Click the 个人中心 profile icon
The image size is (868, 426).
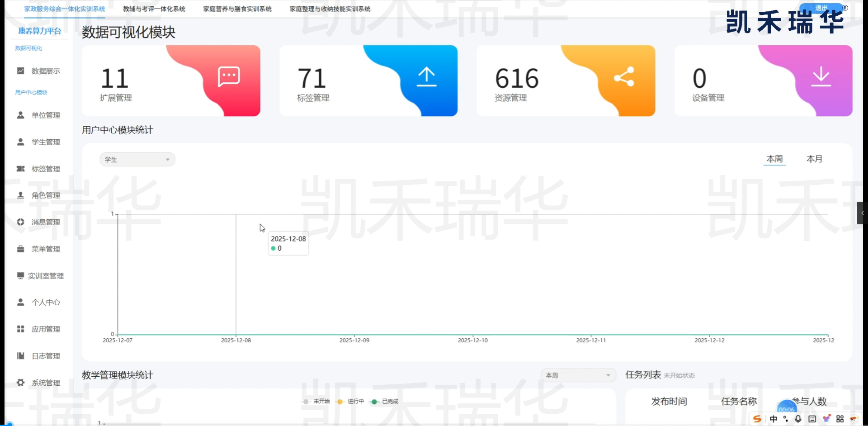coord(20,302)
